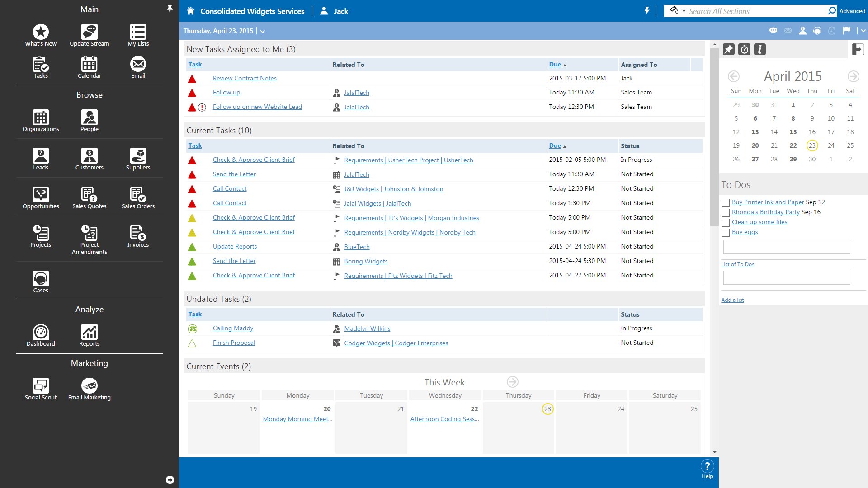
Task: Open the Review Contract Notes task
Action: (245, 78)
